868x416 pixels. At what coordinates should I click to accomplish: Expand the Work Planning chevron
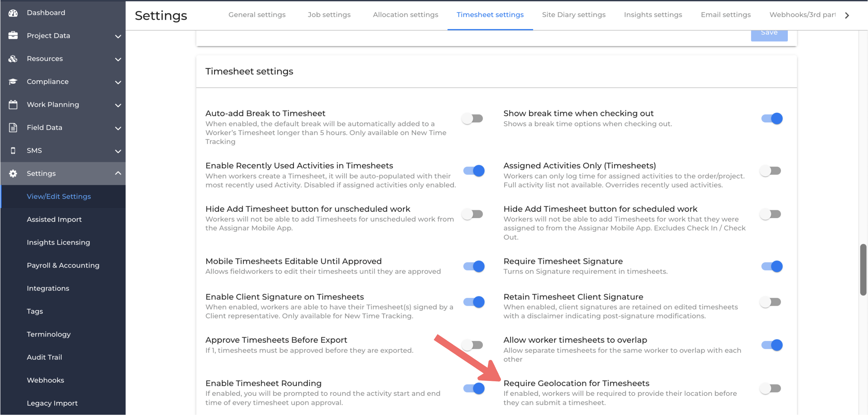(x=118, y=105)
